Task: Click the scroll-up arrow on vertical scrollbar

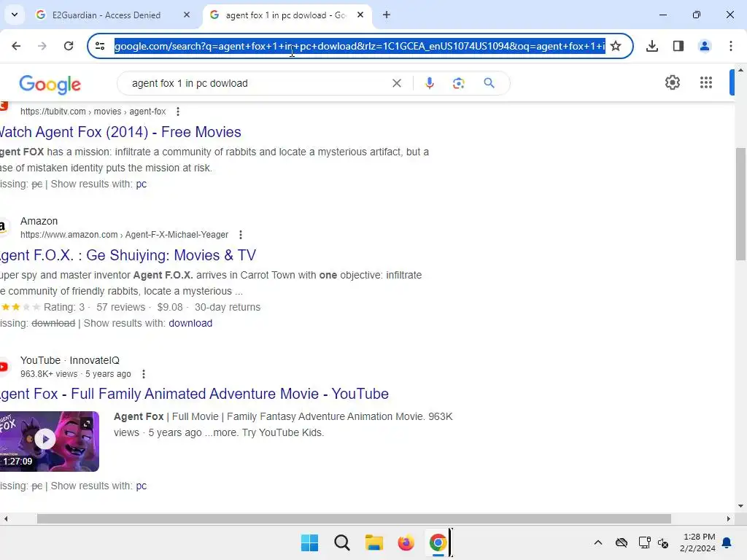Action: (740, 70)
